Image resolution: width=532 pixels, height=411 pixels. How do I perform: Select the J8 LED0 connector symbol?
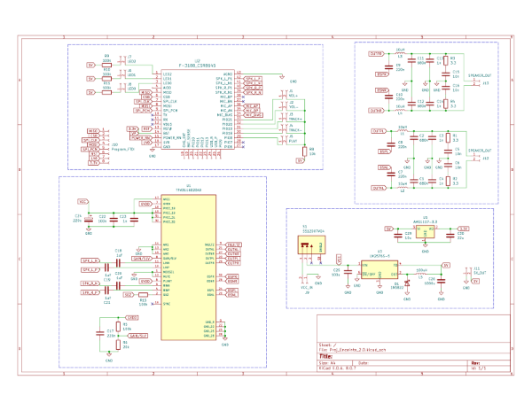click(121, 88)
